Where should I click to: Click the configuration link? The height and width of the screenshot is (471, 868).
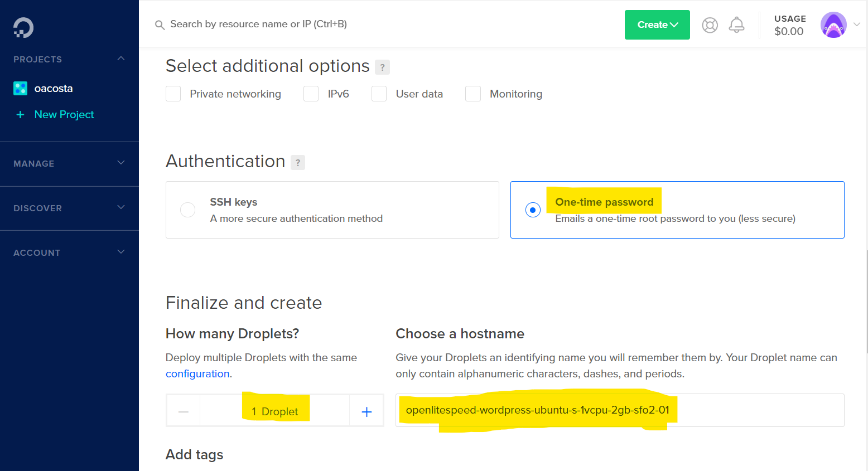pyautogui.click(x=197, y=373)
